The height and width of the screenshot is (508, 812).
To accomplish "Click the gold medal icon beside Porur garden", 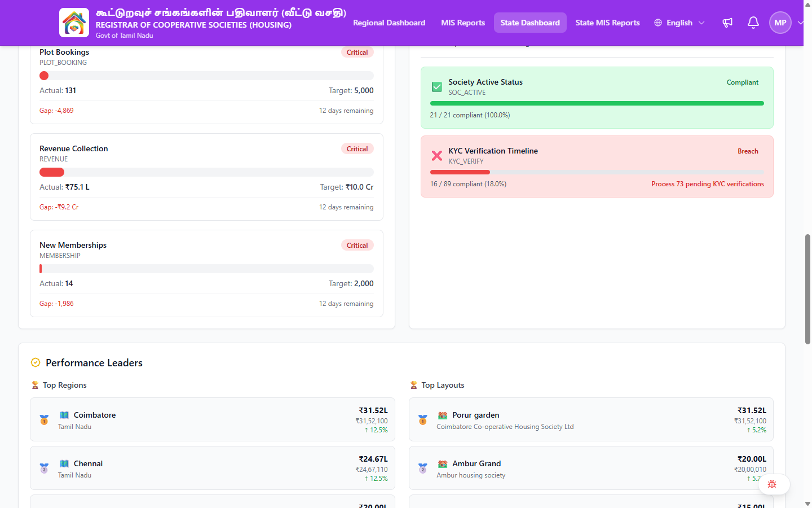I will pos(423,420).
